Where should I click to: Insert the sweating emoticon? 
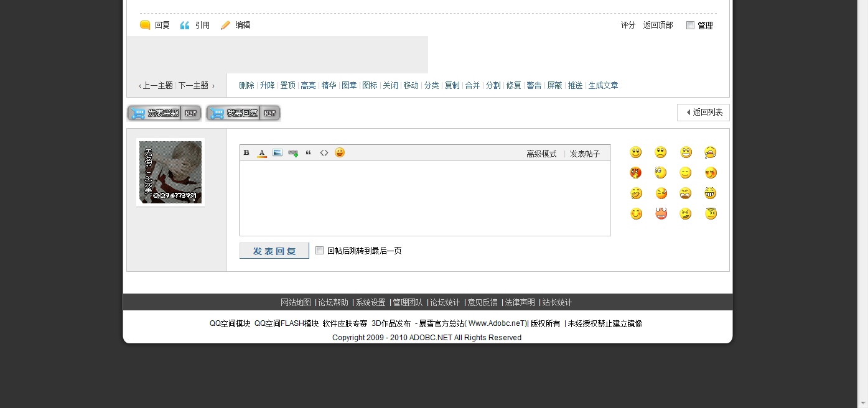click(x=661, y=193)
